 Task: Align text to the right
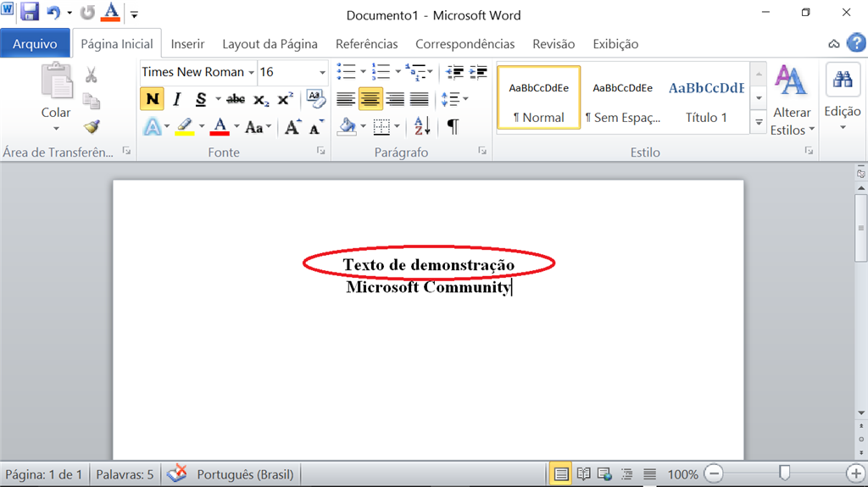(395, 100)
